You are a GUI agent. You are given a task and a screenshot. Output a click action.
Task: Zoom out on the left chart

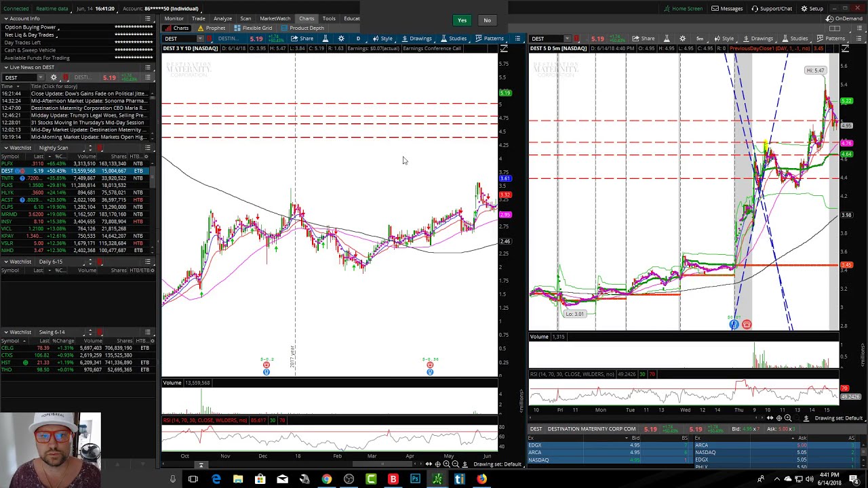(455, 464)
